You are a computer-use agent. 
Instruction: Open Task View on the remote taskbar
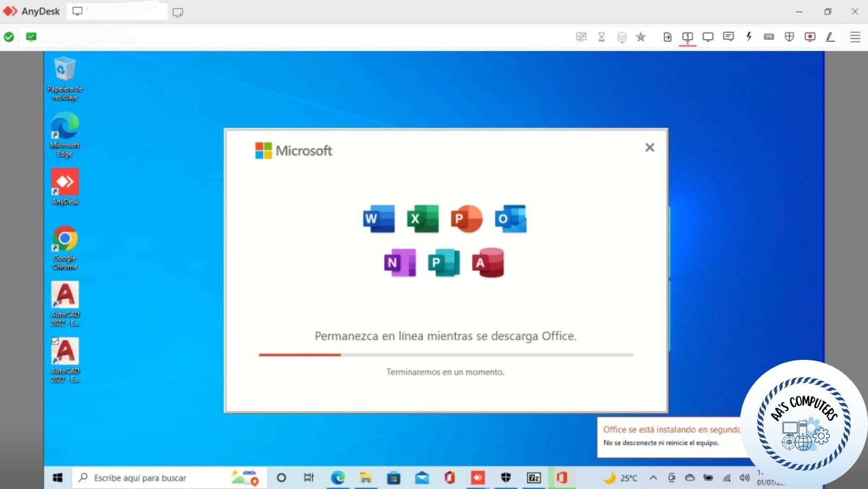309,478
